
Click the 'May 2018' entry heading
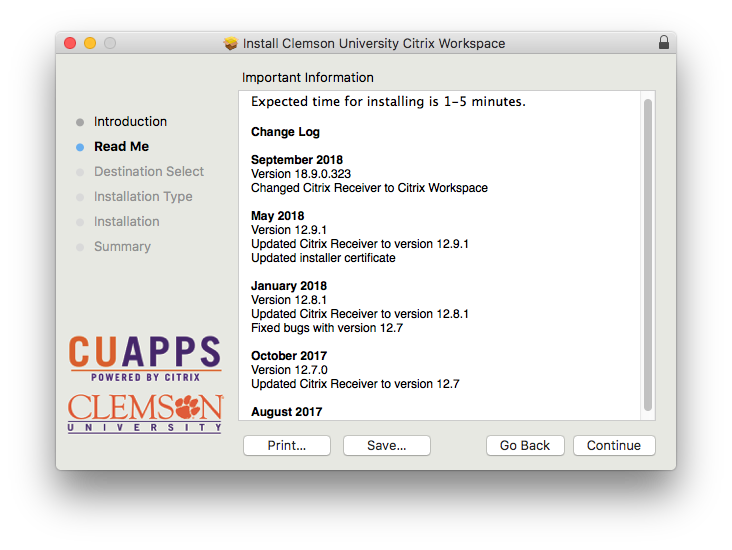pyautogui.click(x=278, y=216)
